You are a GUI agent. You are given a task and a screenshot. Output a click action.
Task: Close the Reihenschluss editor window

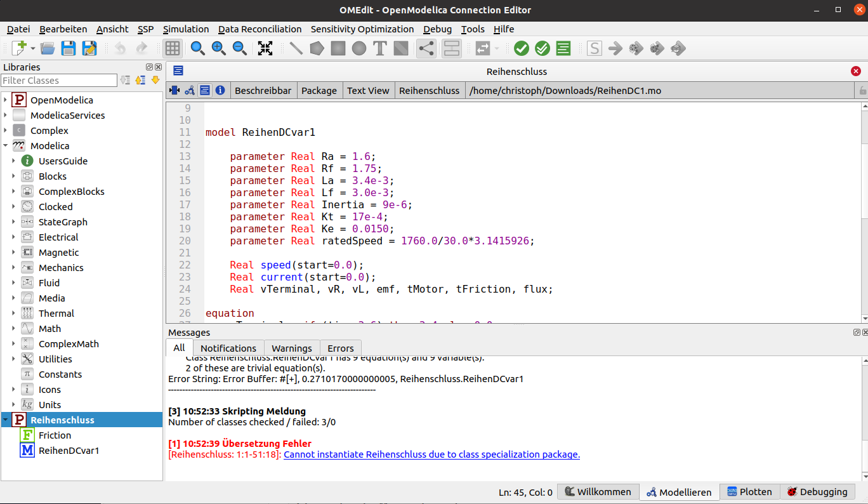[856, 72]
